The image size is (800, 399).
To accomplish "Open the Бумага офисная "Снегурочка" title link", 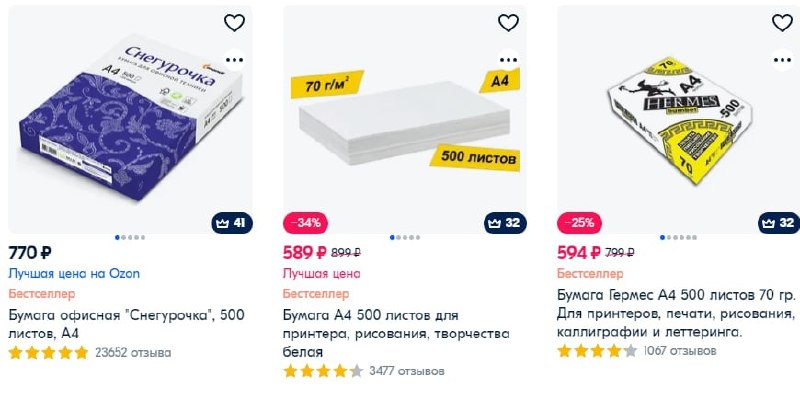I will tap(127, 325).
